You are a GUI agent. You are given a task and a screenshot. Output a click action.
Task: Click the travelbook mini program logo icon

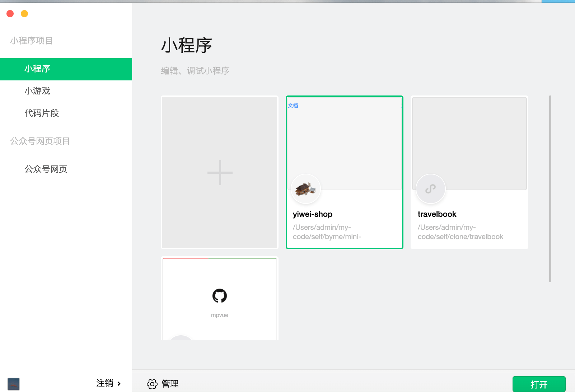430,189
